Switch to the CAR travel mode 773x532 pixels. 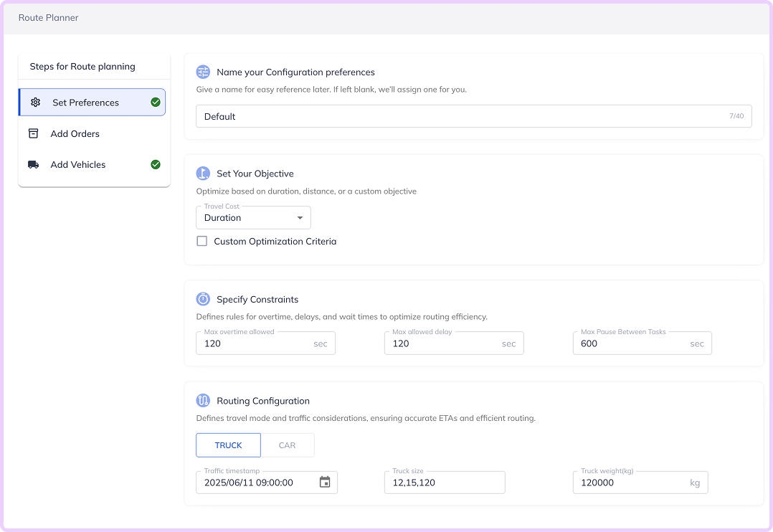pos(288,445)
